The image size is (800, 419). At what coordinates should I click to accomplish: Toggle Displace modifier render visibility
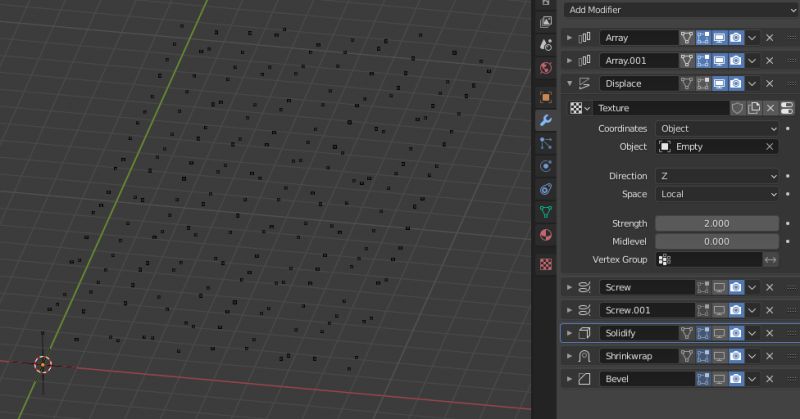tap(736, 84)
